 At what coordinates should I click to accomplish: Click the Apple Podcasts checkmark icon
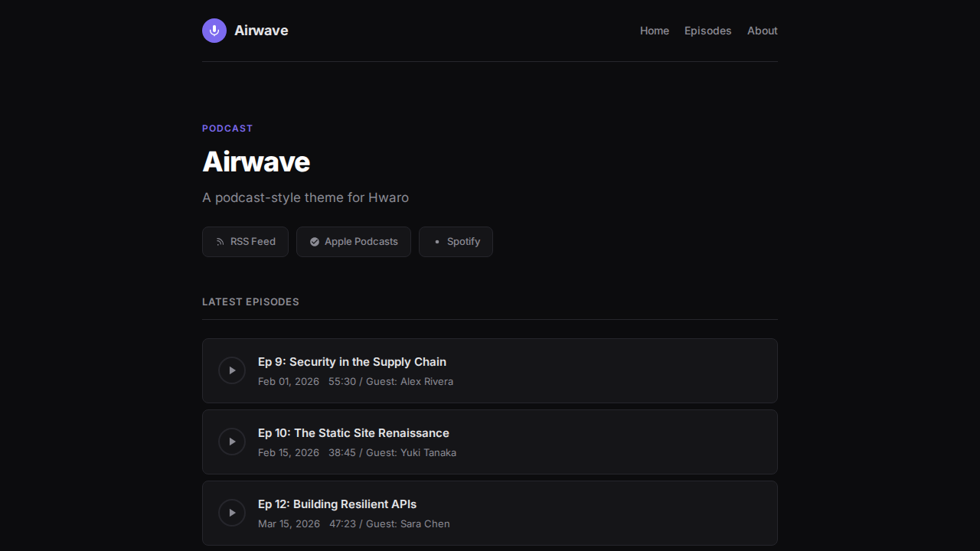click(x=315, y=241)
